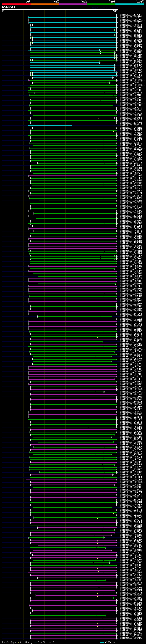Click the green ~80% identity legend bar
Viewport: 146px width, 644px height.
pyautogui.click(x=101, y=4)
